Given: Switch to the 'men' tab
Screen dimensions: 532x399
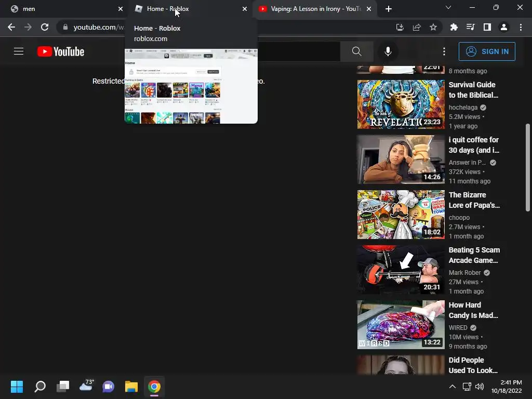Looking at the screenshot, I should pyautogui.click(x=64, y=9).
